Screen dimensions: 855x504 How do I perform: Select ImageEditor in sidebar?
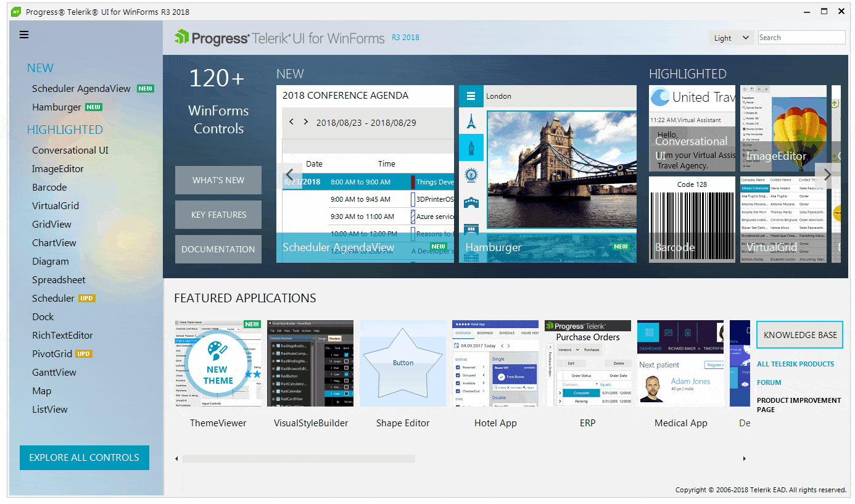pos(58,169)
